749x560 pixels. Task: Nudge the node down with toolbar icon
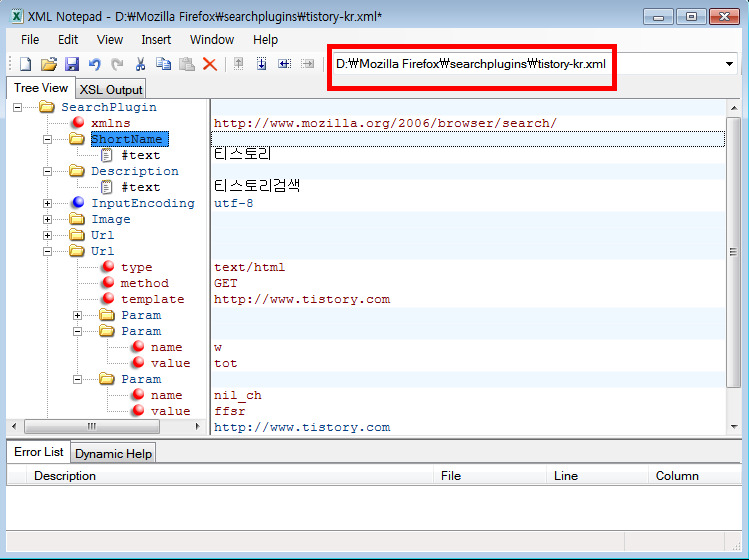click(262, 64)
